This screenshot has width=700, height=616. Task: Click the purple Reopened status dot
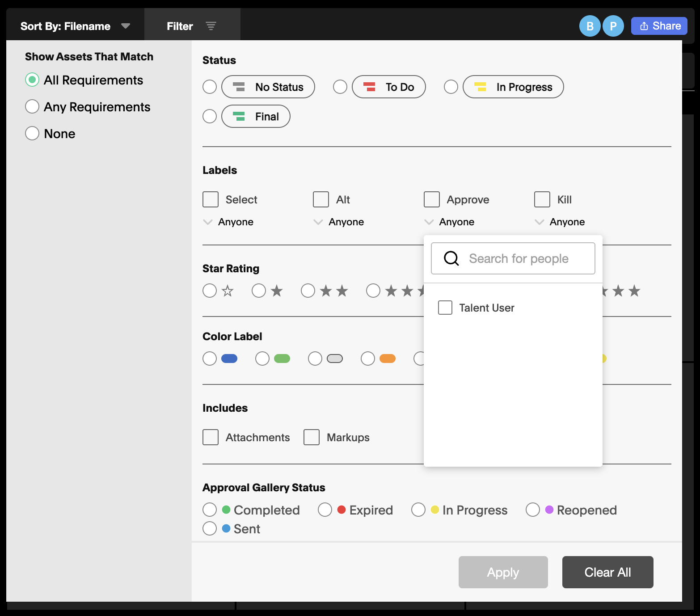pyautogui.click(x=549, y=510)
